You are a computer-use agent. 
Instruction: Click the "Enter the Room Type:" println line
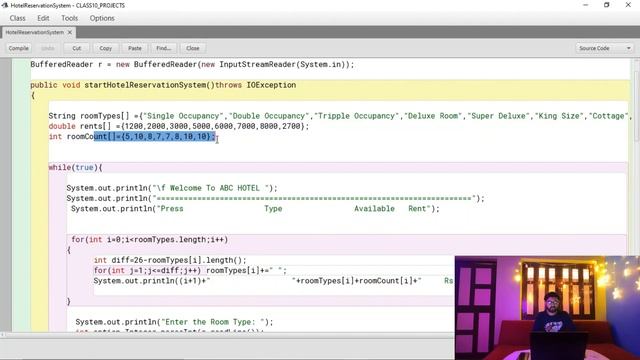[174, 322]
